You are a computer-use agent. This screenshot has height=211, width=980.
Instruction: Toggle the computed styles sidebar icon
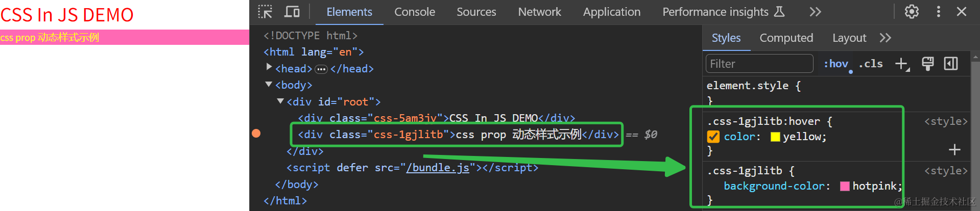click(950, 64)
